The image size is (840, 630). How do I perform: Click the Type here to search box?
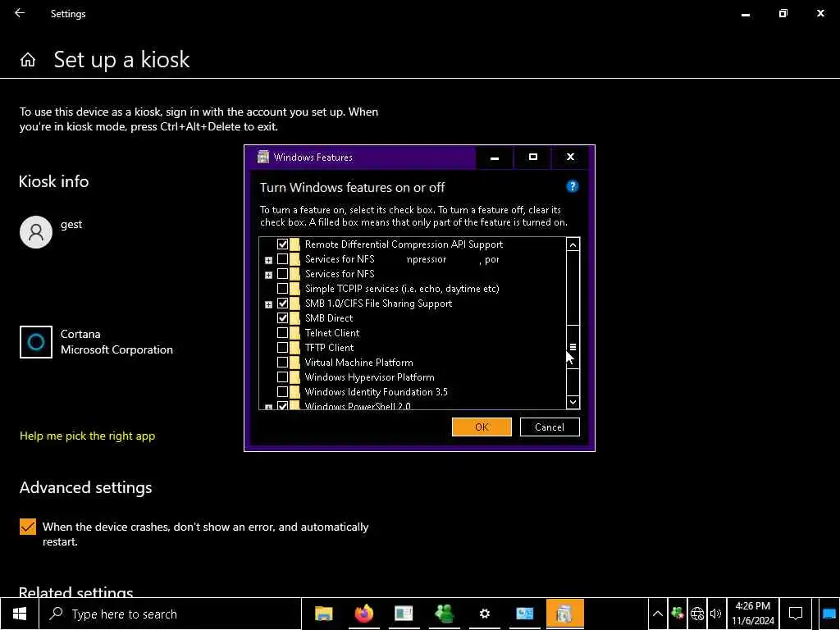tap(171, 614)
